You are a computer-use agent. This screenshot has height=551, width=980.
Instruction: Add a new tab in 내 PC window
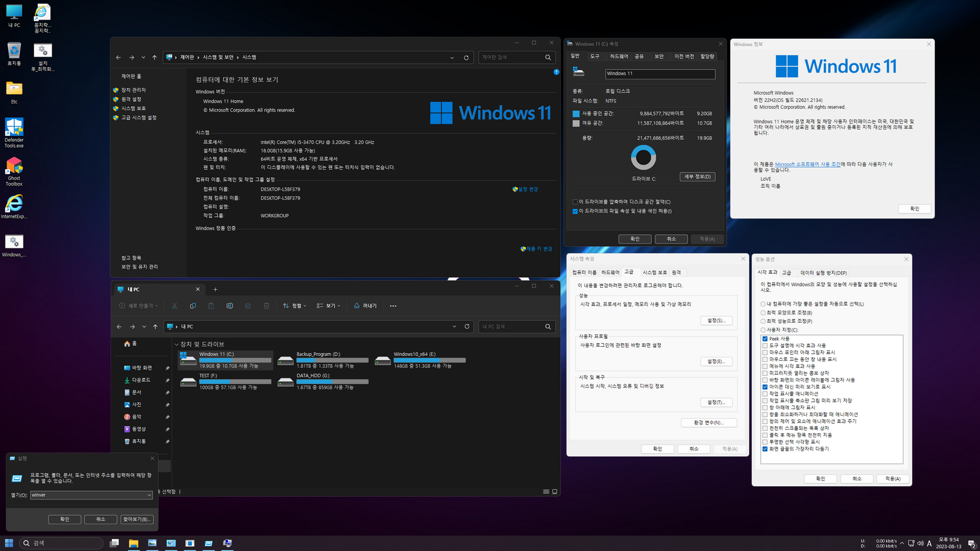click(216, 289)
